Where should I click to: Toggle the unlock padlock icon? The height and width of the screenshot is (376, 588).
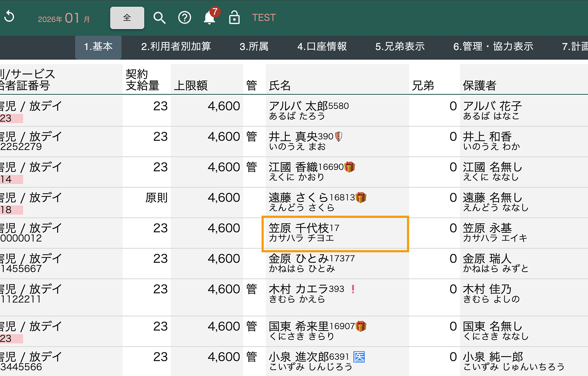point(234,17)
